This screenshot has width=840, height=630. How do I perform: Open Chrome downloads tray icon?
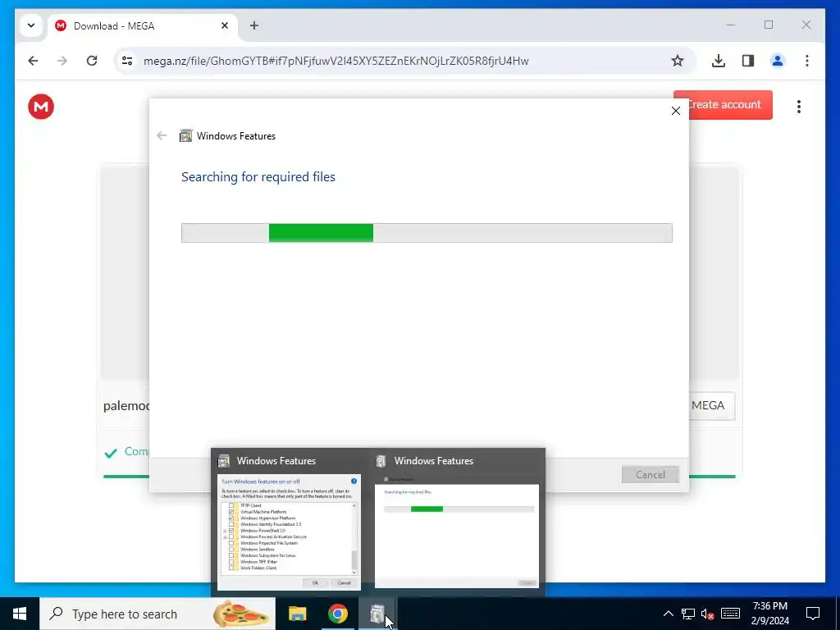click(719, 61)
